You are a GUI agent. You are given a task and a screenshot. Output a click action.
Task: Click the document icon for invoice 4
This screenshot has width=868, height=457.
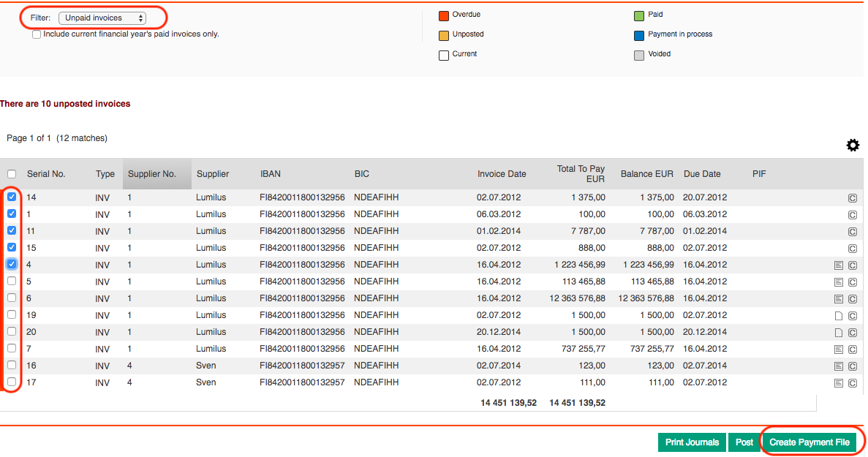coord(839,265)
